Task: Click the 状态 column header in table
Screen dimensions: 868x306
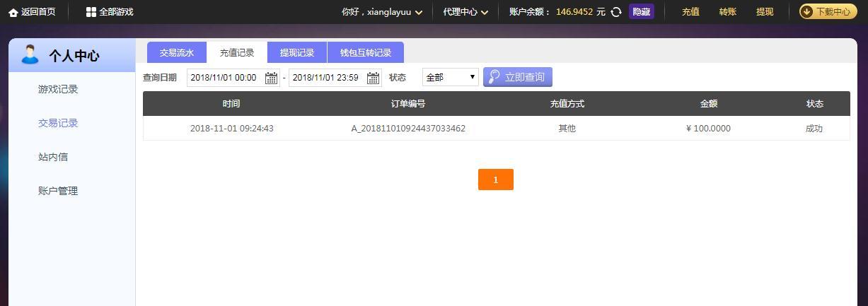Action: tap(815, 104)
